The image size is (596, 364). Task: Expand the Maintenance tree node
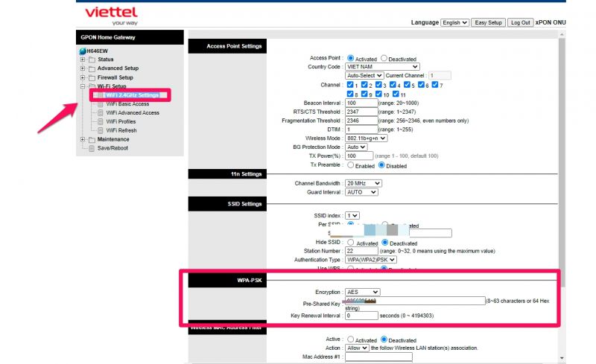pyautogui.click(x=83, y=139)
